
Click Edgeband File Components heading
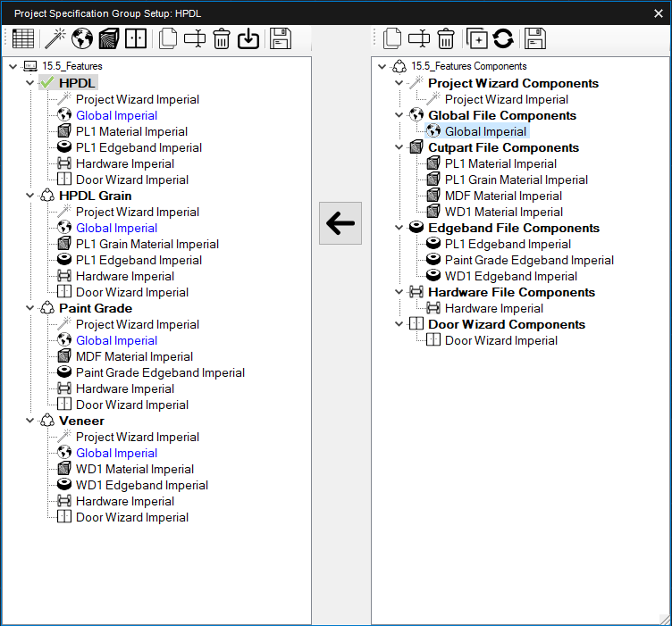point(514,228)
